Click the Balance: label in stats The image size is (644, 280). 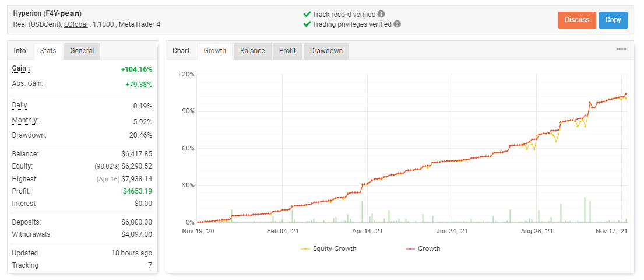coord(25,154)
